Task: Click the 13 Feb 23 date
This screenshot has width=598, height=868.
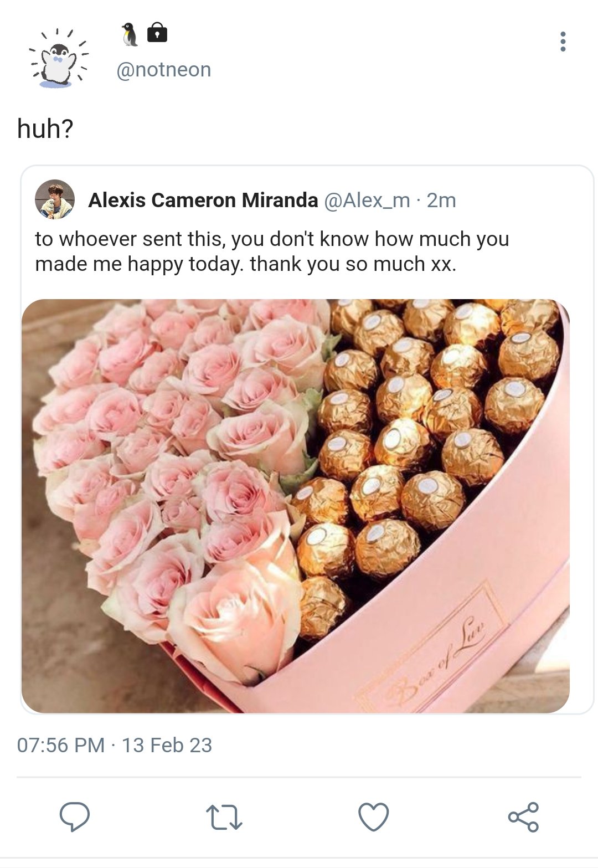Action: 167,745
